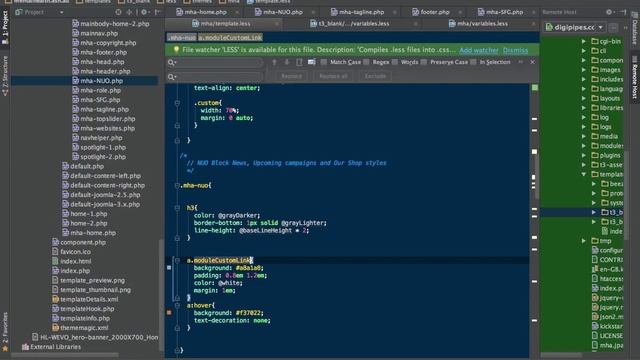Click the a.moduleCustomLink breadcrumb

(x=230, y=38)
